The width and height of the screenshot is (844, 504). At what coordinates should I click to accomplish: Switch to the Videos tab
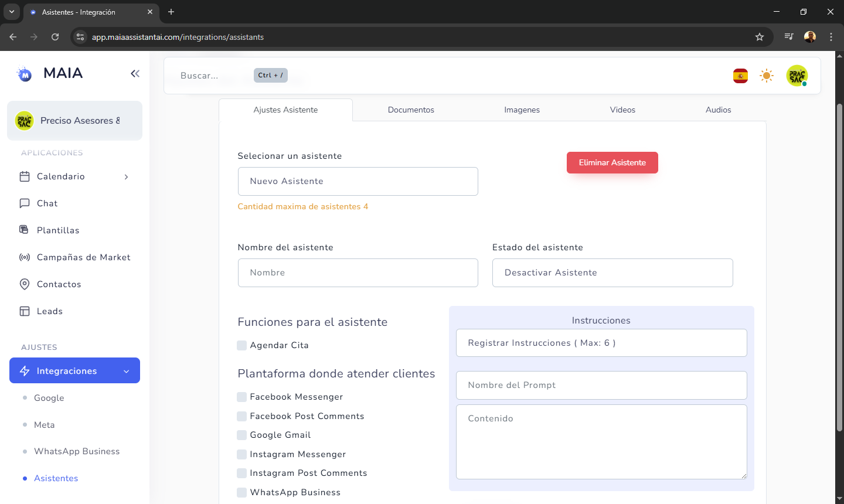[x=622, y=110]
